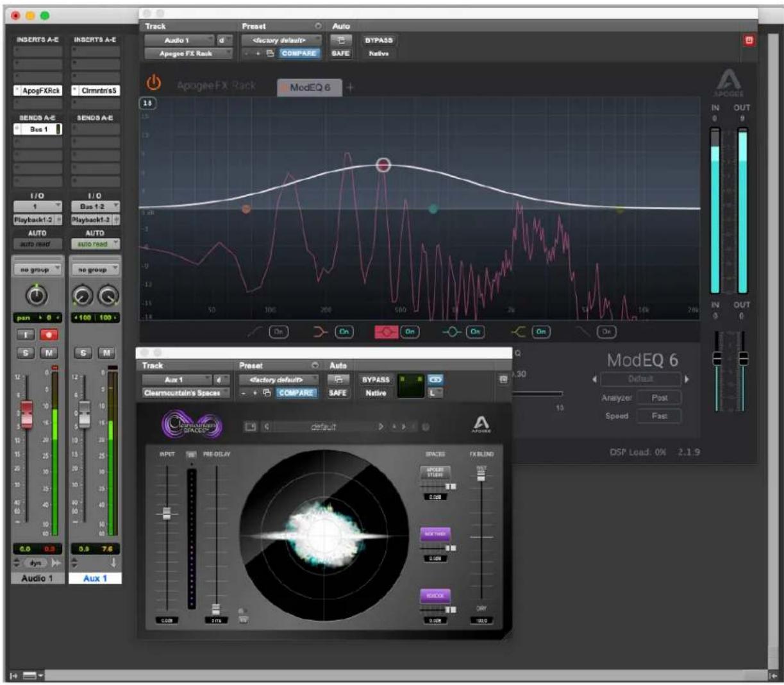
Task: Select the low shelf band icon
Action: (320, 332)
